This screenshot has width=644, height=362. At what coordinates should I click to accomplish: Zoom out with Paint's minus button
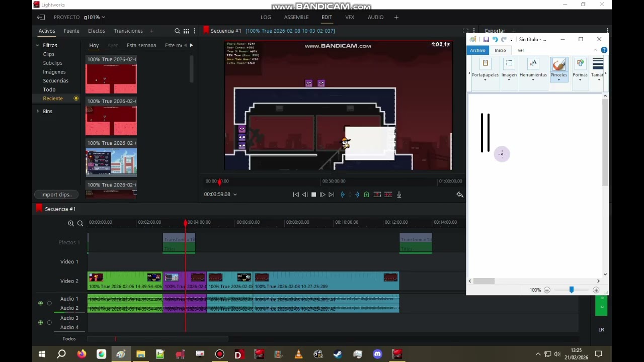547,290
